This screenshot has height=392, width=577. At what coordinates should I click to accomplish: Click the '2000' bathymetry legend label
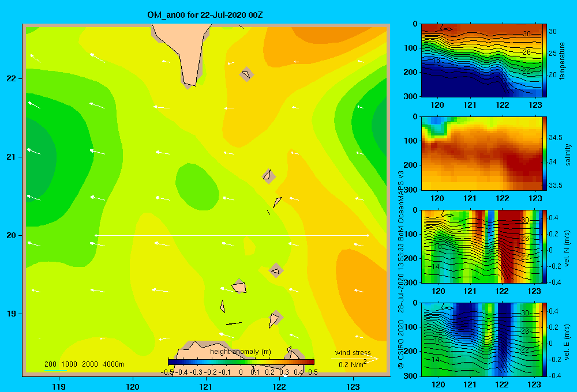coord(90,364)
